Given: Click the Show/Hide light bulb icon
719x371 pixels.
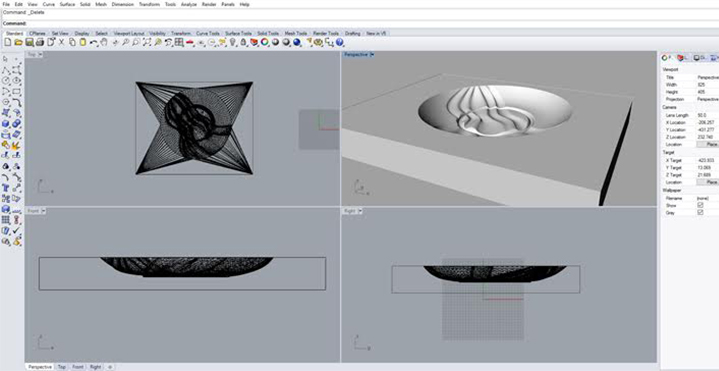Looking at the screenshot, I should click(232, 42).
